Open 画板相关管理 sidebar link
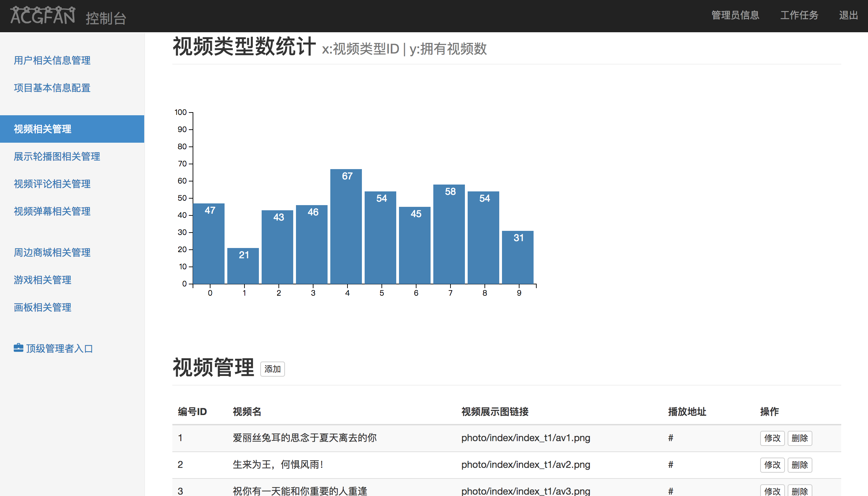This screenshot has height=496, width=868. click(x=43, y=307)
